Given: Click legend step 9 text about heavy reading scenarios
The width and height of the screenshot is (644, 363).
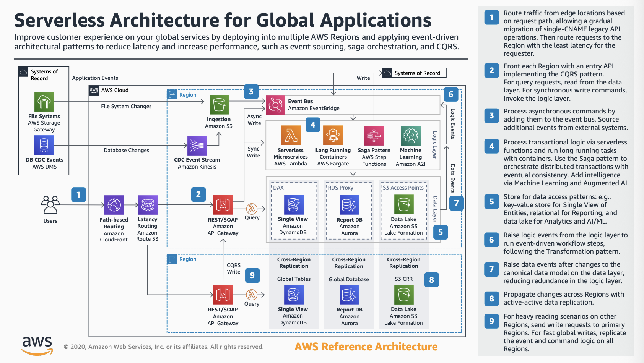Looking at the screenshot, I should (x=565, y=332).
